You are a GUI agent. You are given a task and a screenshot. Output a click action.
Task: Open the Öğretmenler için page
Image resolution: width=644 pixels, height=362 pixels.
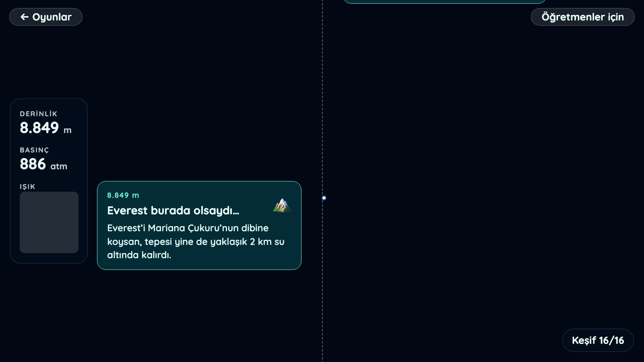582,17
